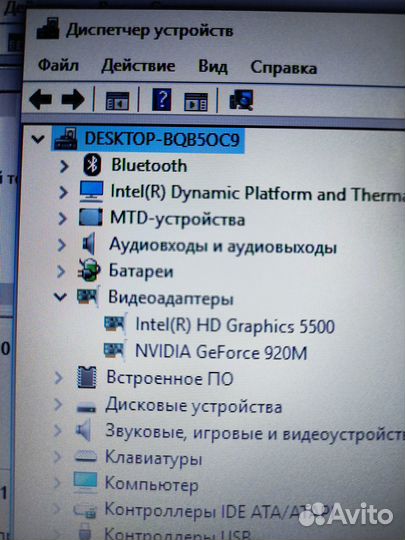405x540 pixels.
Task: Expand the Bluetooth category
Action: (x=64, y=166)
